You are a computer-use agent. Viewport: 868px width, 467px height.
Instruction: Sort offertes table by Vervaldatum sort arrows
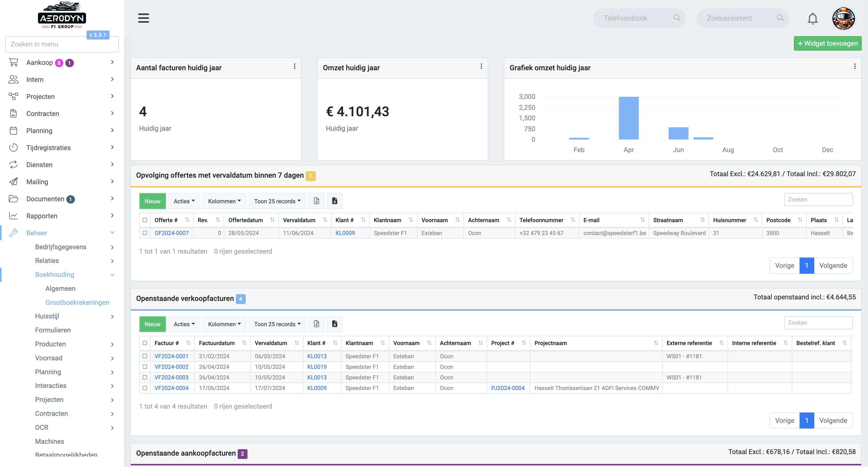(x=325, y=220)
